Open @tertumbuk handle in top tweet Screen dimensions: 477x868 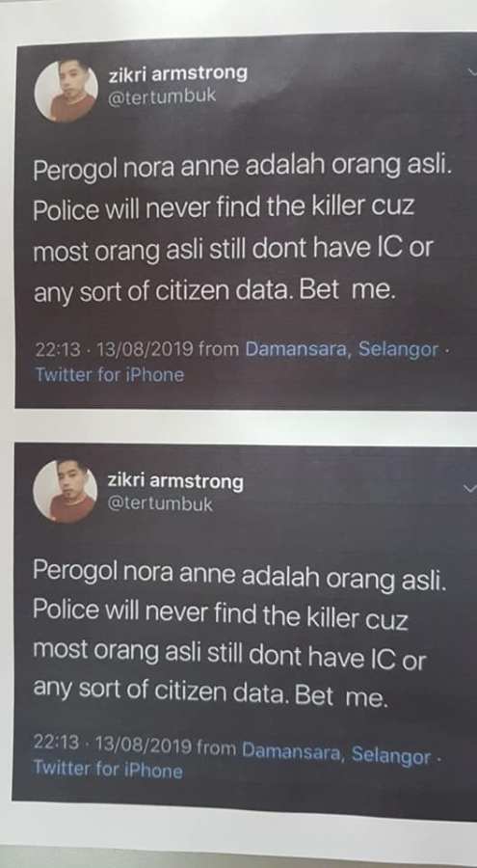[x=162, y=96]
